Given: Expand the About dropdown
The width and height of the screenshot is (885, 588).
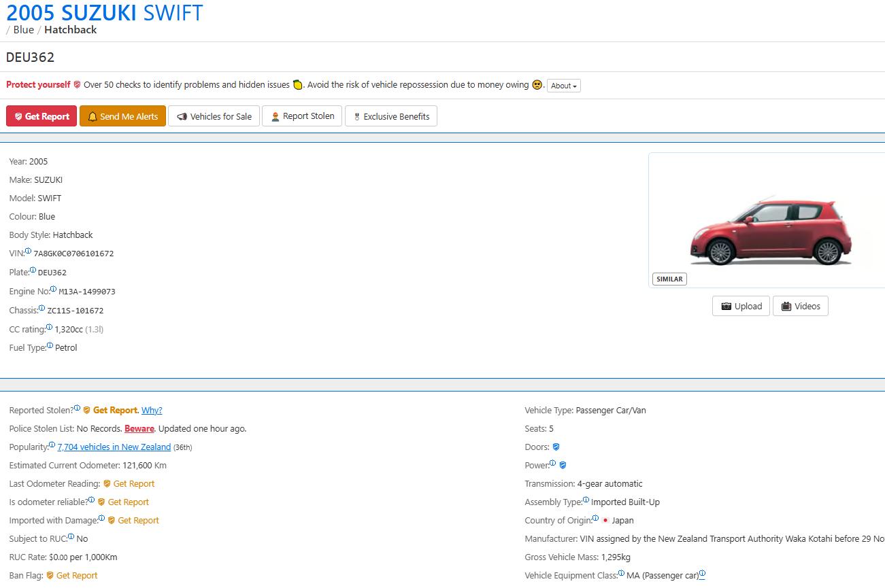Looking at the screenshot, I should click(564, 86).
